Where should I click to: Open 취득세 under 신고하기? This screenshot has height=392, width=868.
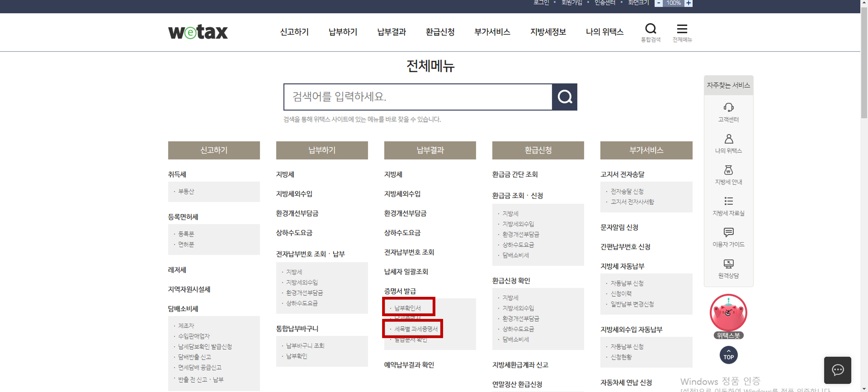177,174
